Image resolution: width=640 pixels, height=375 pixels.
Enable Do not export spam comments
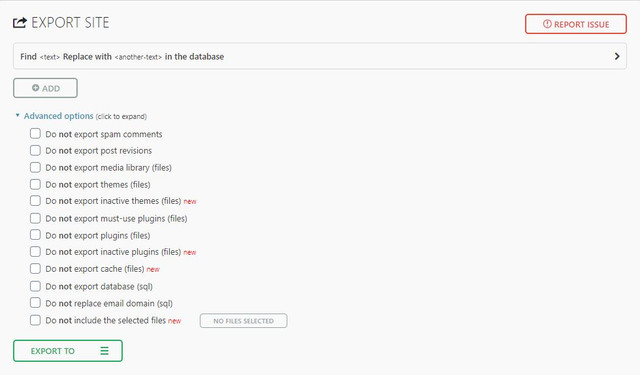coord(36,133)
